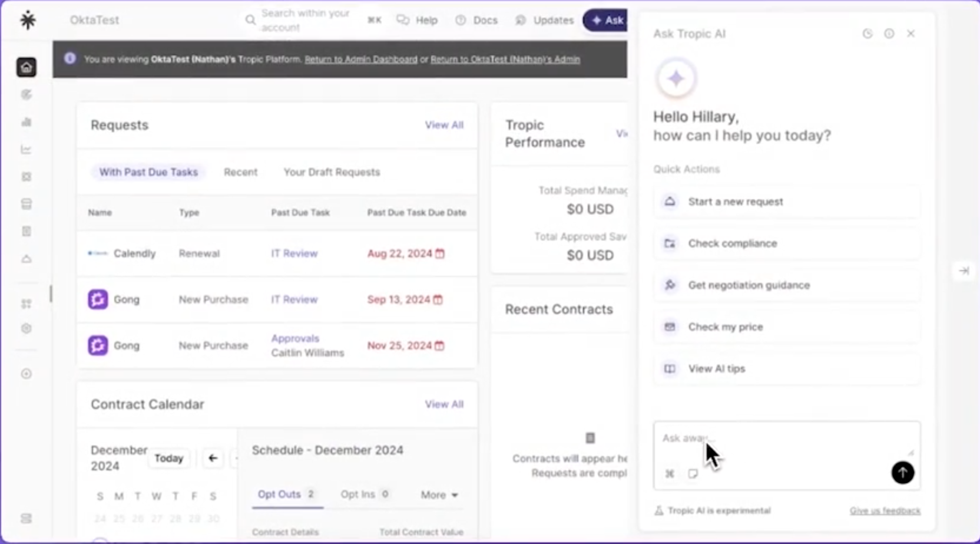
Task: Click the info icon in Ask Tropic AI header
Action: click(889, 34)
